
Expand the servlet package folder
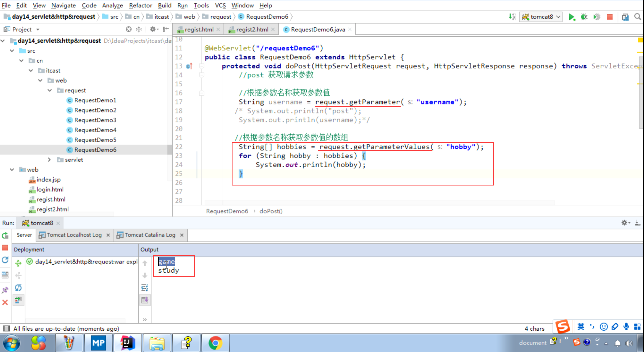tap(49, 160)
